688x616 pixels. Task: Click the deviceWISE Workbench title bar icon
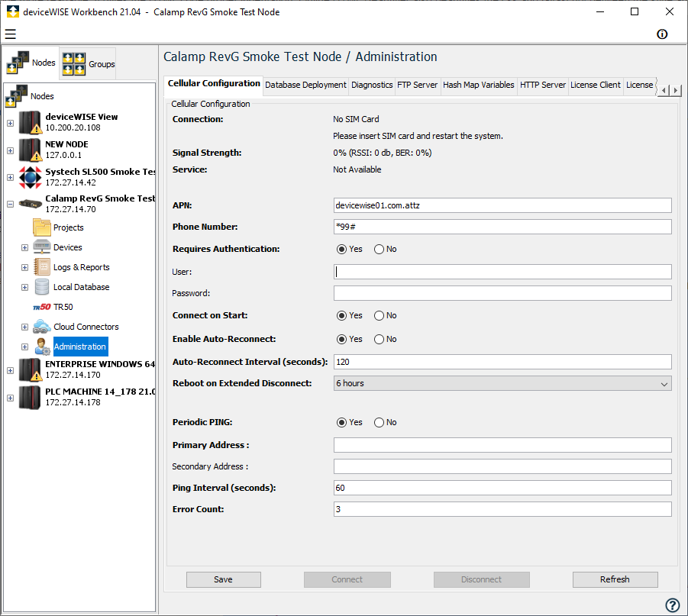(13, 12)
